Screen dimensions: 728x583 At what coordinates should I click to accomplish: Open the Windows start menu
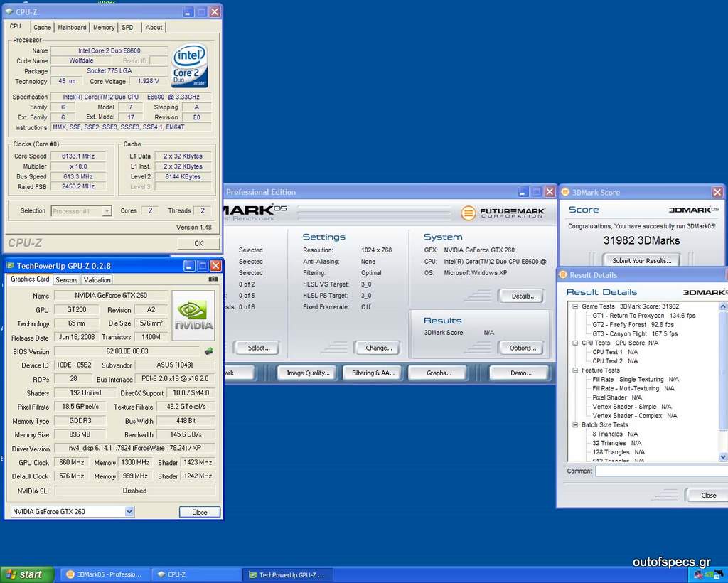[28, 574]
